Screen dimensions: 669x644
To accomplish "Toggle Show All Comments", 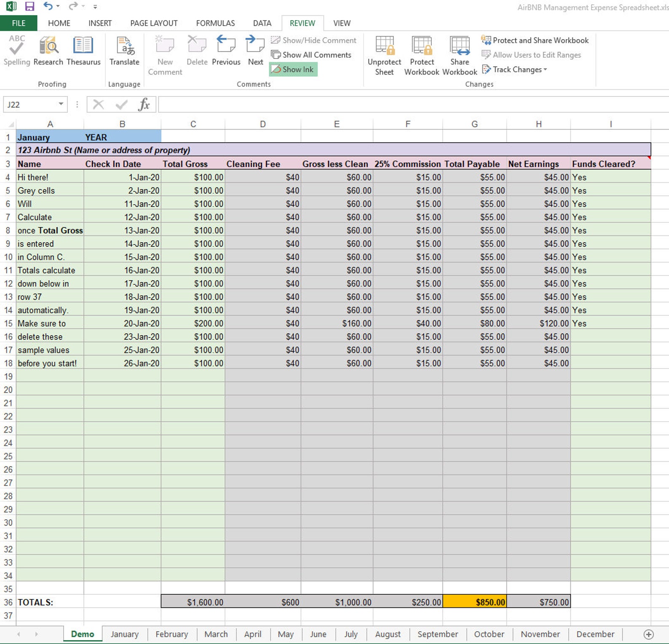I will (311, 55).
